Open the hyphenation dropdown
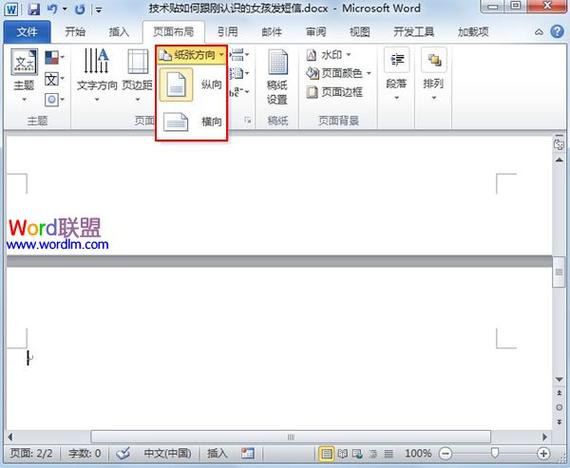570x468 pixels. [240, 92]
